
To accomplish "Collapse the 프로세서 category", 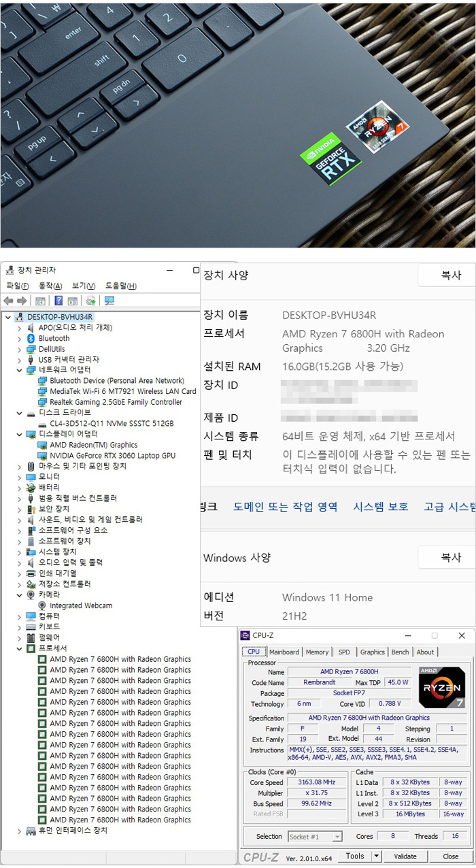I will tap(19, 648).
